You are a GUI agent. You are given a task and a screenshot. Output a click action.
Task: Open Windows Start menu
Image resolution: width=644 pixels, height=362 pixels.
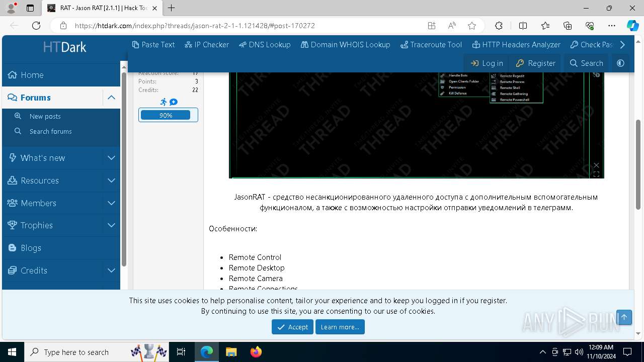(x=12, y=352)
